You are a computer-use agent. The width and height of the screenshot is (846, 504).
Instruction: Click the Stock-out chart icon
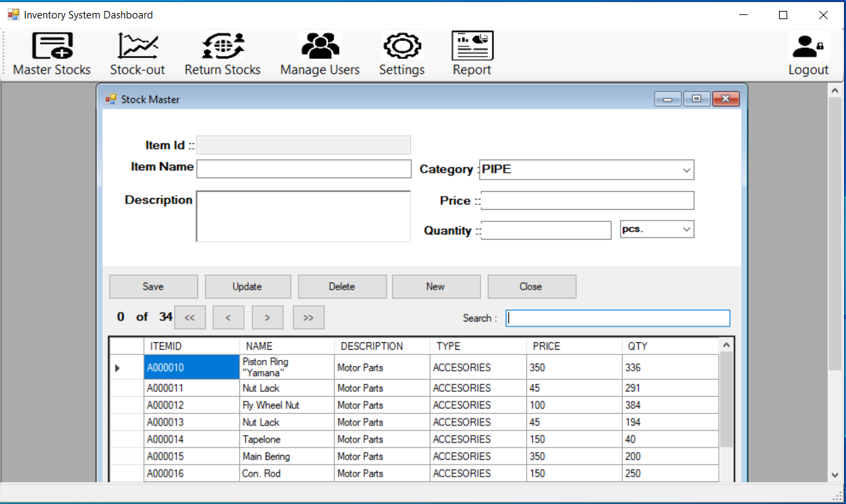[137, 46]
